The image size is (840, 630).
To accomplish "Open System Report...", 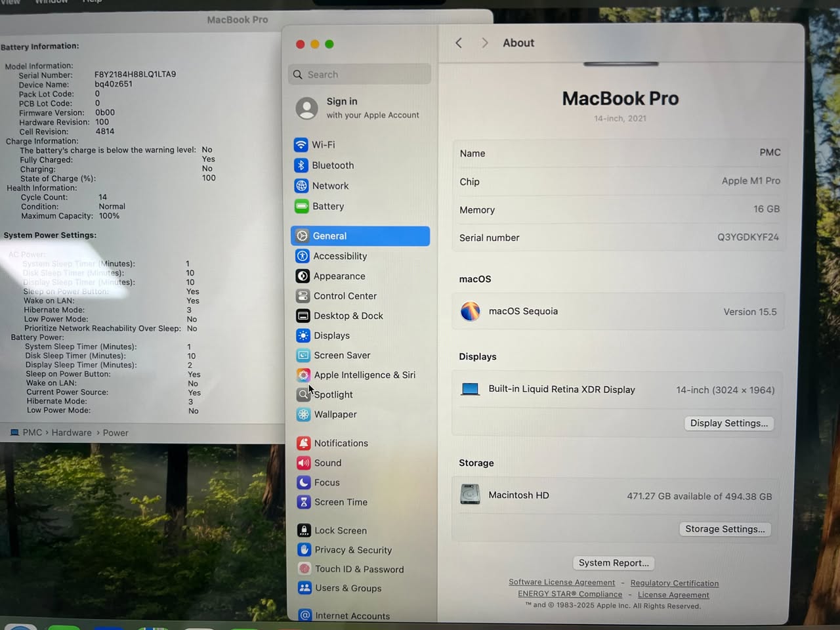I will [x=614, y=563].
